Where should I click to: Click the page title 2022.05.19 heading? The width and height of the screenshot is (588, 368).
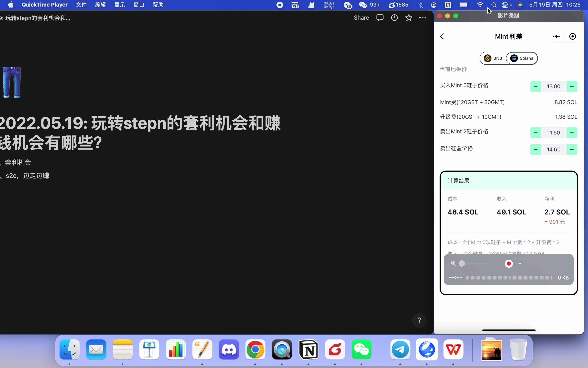pos(140,133)
